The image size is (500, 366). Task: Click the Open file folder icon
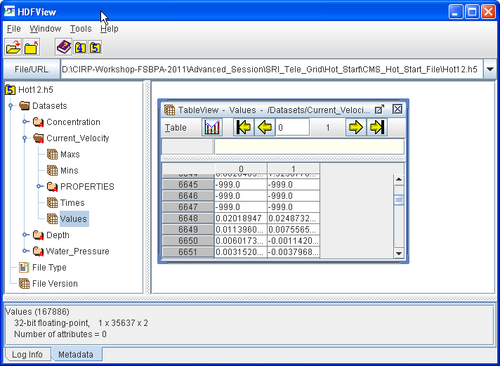point(13,47)
